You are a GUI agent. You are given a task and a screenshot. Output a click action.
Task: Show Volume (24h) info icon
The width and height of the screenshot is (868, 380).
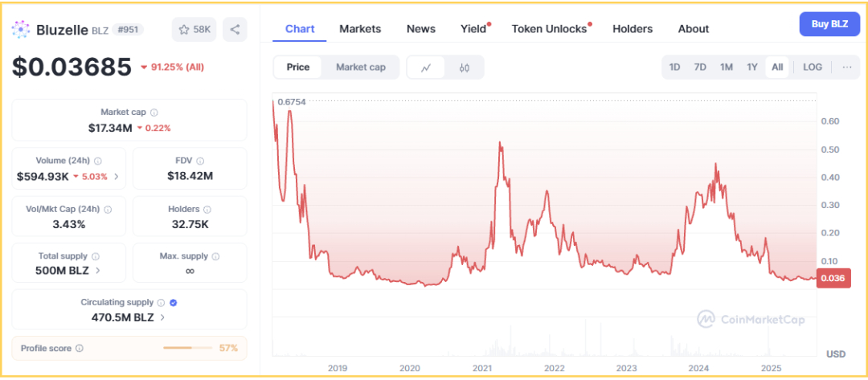click(98, 161)
